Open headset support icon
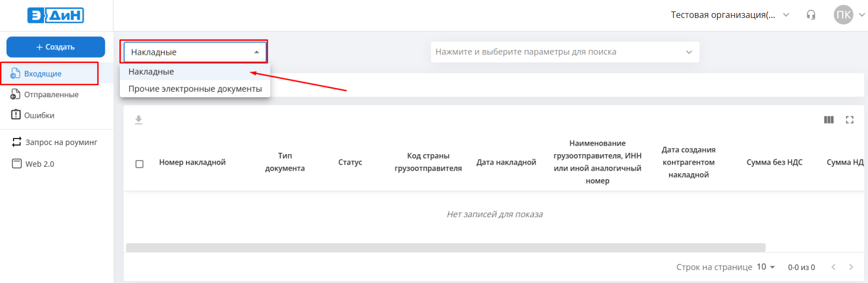Viewport: 868px width, 283px height. (811, 15)
